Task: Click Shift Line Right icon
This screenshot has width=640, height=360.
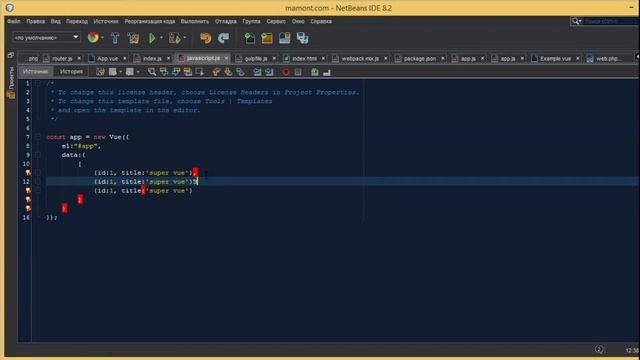Action: point(269,72)
